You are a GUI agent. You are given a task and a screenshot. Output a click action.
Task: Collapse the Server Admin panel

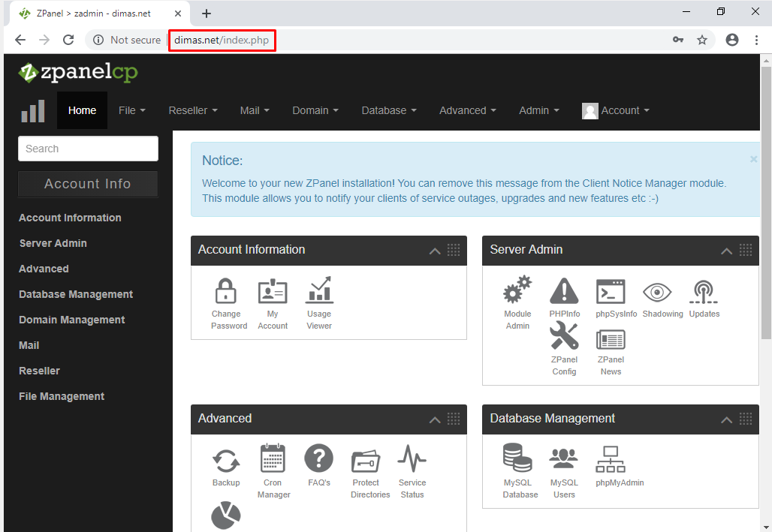click(x=726, y=251)
